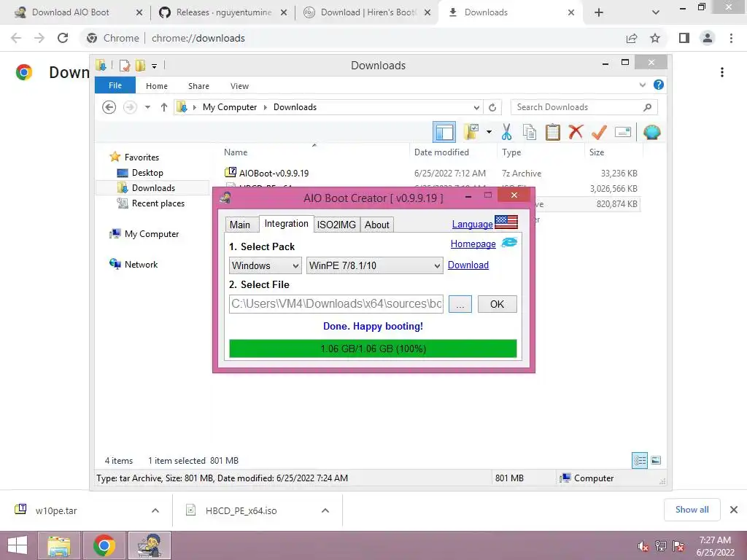
Task: Click OK in AIO Boot Creator
Action: (497, 304)
